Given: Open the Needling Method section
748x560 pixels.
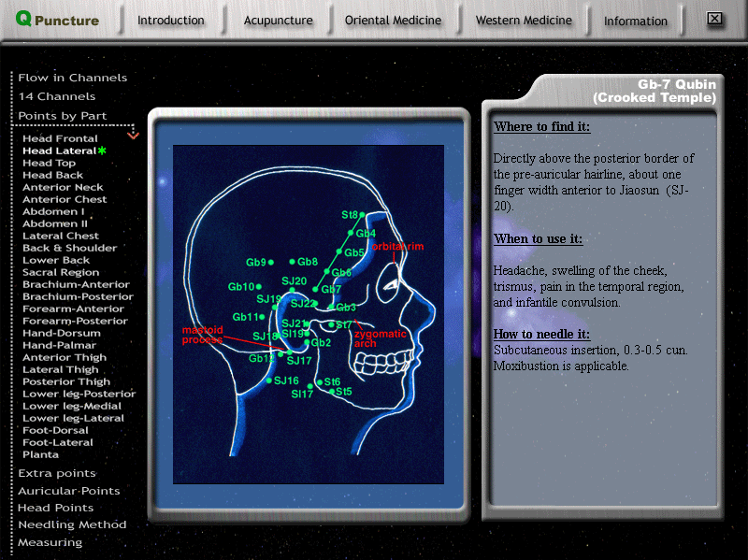Looking at the screenshot, I should click(70, 524).
